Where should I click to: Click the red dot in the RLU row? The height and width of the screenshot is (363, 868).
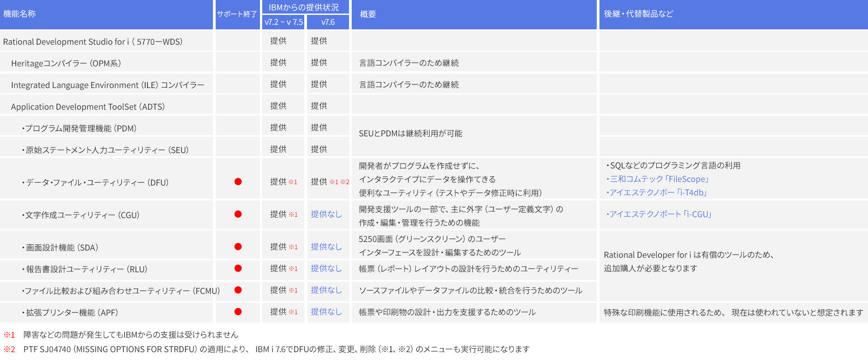click(238, 268)
